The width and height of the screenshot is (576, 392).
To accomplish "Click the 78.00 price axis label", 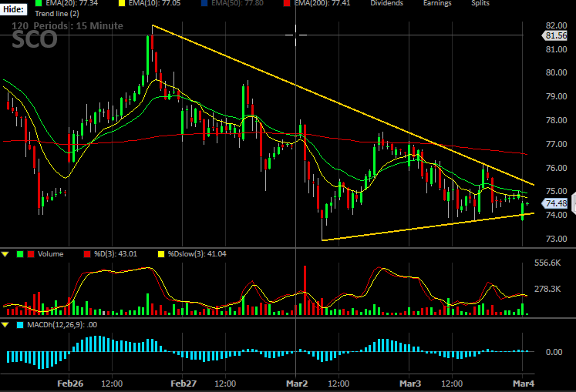I will 556,120.
